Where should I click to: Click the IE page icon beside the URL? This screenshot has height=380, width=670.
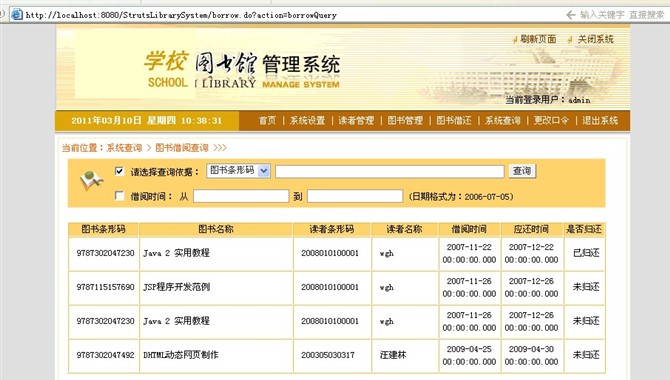pyautogui.click(x=17, y=15)
